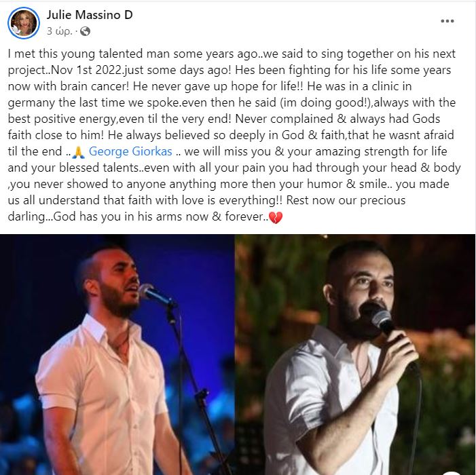Click the 'Rest now our precious' text
This screenshot has width=476, height=475.
click(346, 200)
